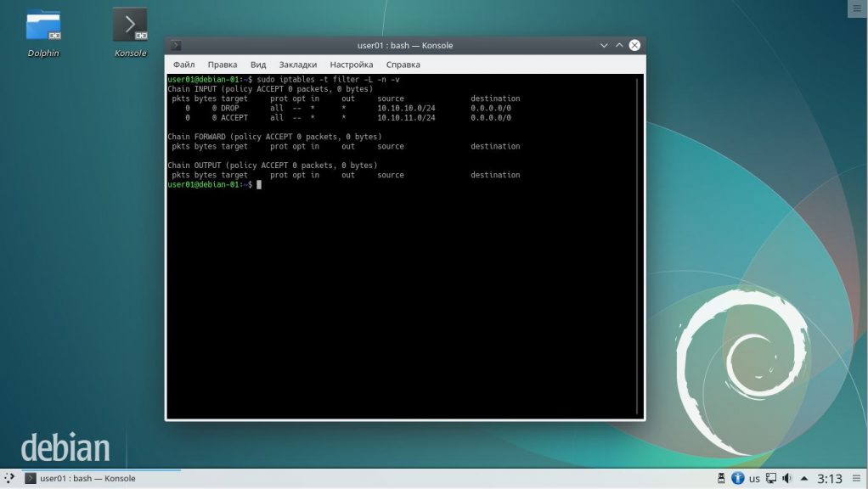Click 'Chain FORWARD' policy line

[274, 136]
